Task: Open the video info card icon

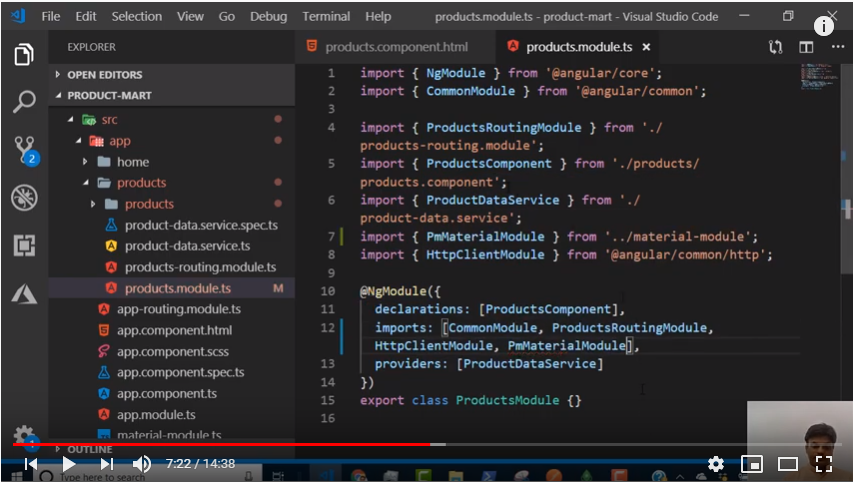Action: point(824,27)
